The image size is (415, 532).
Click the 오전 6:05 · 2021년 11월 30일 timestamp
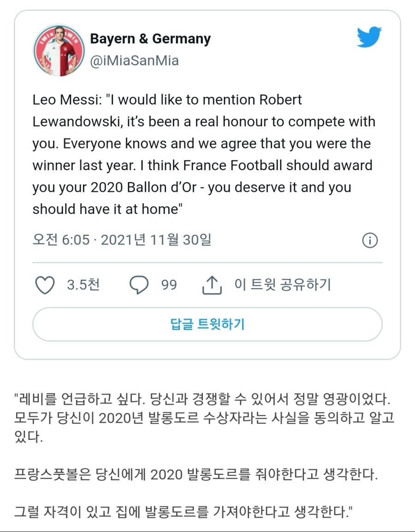(122, 240)
